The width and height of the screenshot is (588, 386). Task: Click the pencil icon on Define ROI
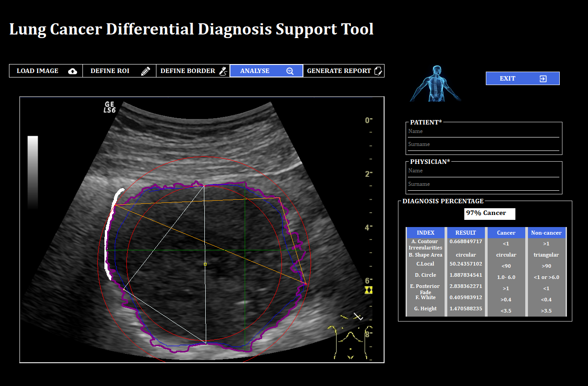click(146, 71)
